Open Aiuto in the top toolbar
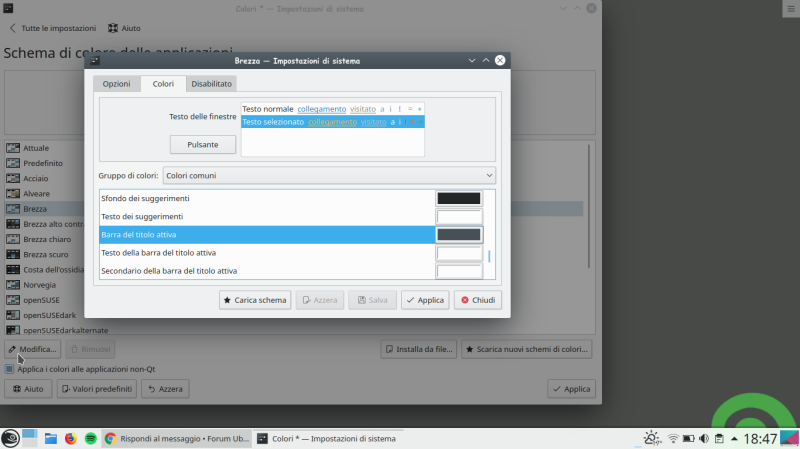800x449 pixels. (x=124, y=28)
